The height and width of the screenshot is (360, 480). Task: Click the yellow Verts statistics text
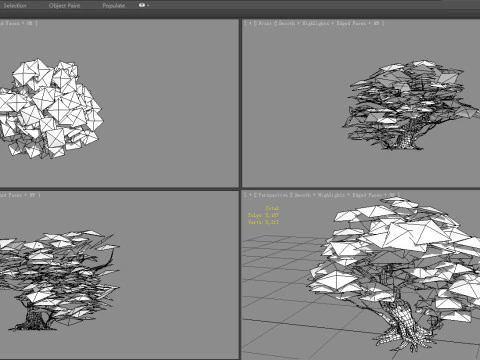(263, 222)
